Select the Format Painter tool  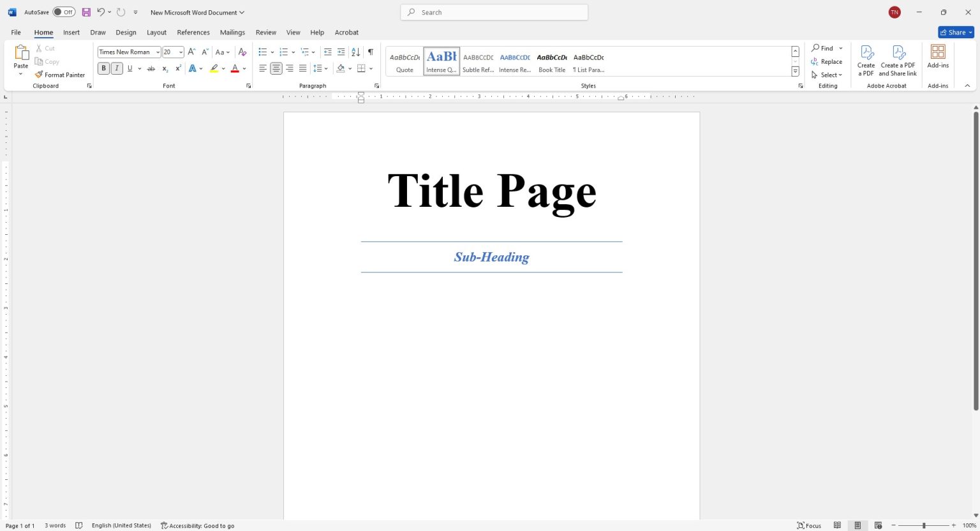tap(60, 75)
